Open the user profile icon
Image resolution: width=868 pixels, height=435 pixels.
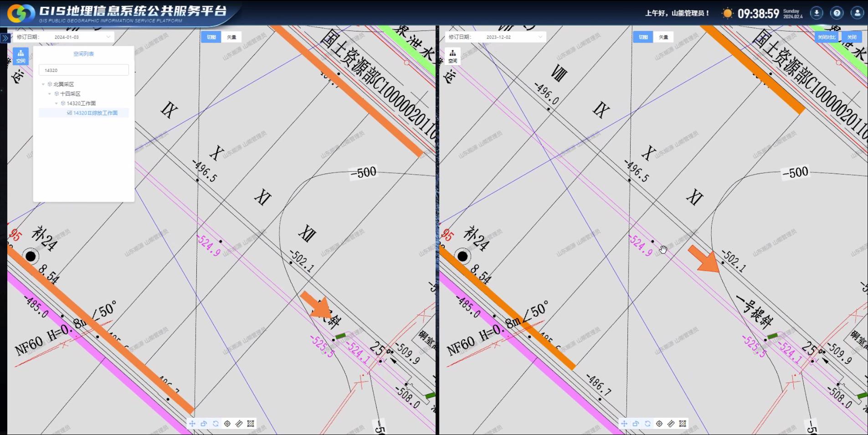(857, 13)
